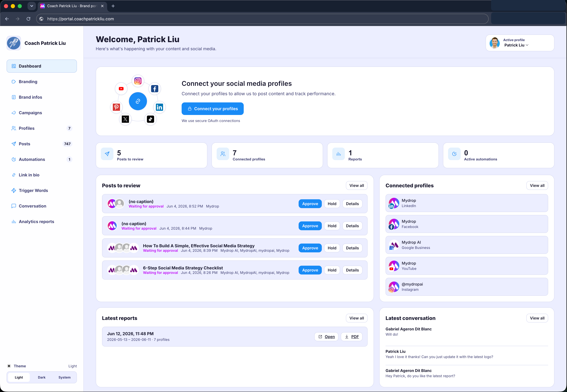Click the LinkedIn icon in the connect graphic
Viewport: 567px width, 392px height.
click(x=159, y=107)
